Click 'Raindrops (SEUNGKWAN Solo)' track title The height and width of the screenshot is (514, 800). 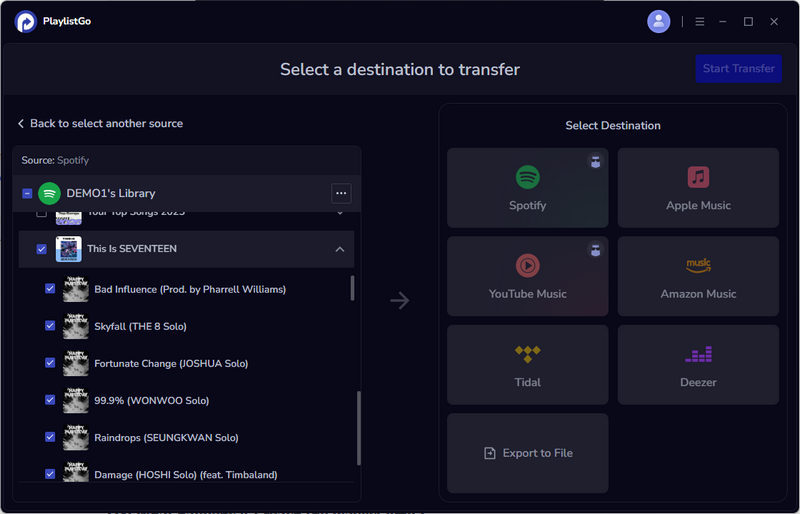click(x=166, y=437)
